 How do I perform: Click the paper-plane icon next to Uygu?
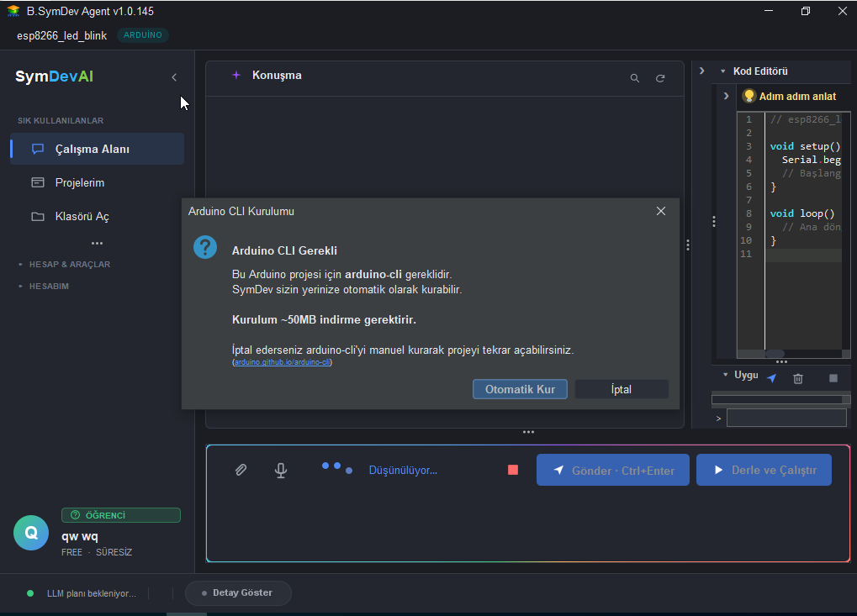pos(772,378)
